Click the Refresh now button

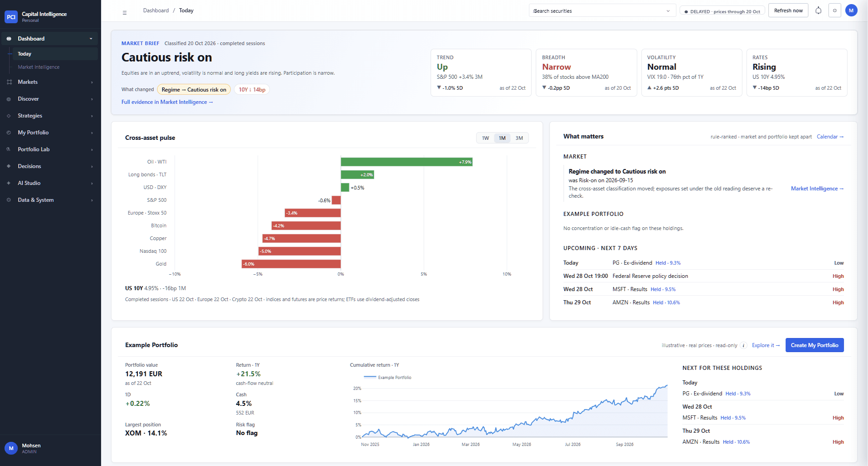click(x=788, y=10)
